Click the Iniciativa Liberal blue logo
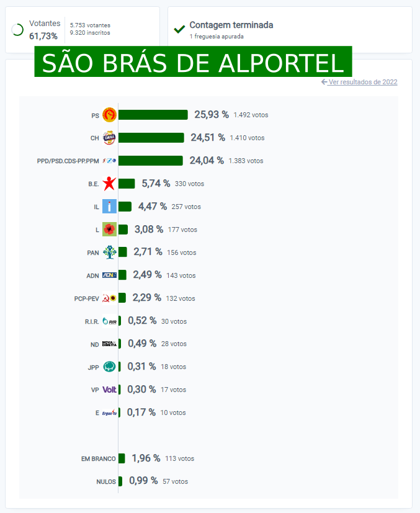The height and width of the screenshot is (513, 420). (109, 207)
